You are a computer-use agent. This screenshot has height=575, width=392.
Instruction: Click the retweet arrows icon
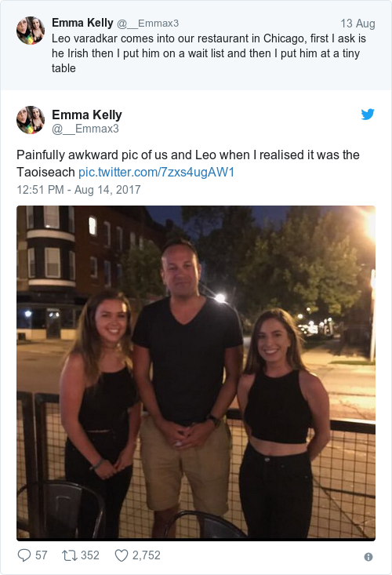[x=69, y=555]
